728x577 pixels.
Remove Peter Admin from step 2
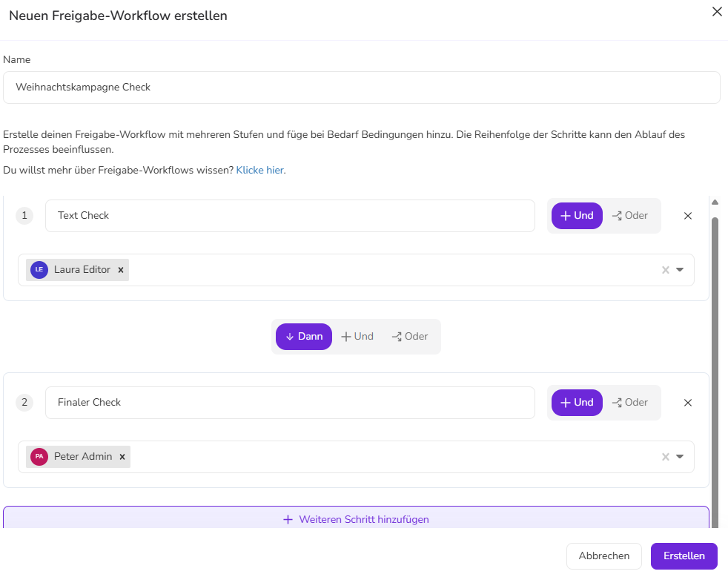(122, 457)
